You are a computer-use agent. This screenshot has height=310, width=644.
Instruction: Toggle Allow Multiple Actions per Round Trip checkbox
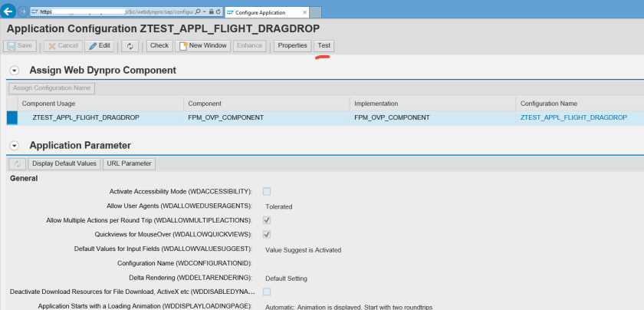point(267,220)
